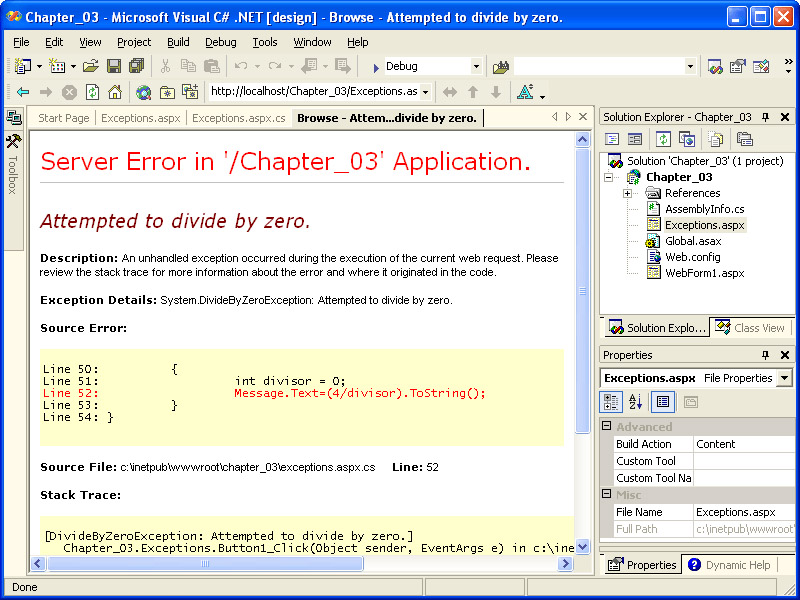This screenshot has width=800, height=600.
Task: Toggle Categorized view in Properties panel
Action: [612, 402]
